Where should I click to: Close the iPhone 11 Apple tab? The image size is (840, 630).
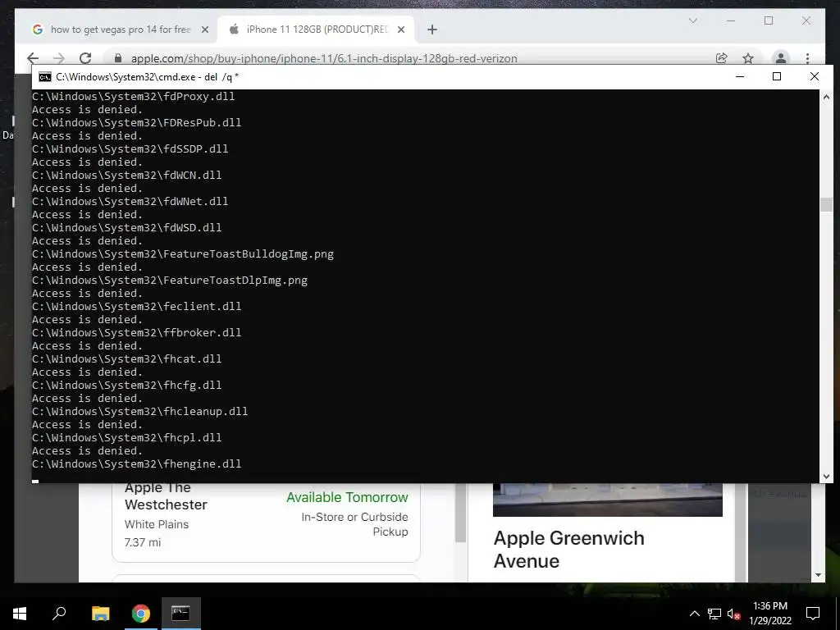[400, 30]
